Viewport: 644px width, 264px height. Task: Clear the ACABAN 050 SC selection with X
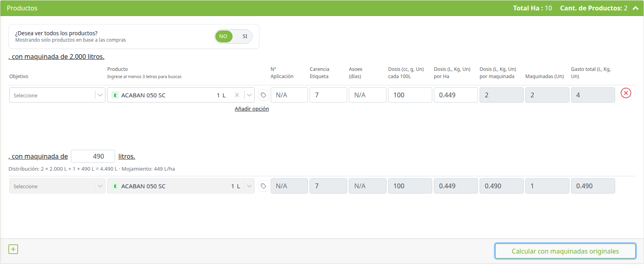[237, 95]
